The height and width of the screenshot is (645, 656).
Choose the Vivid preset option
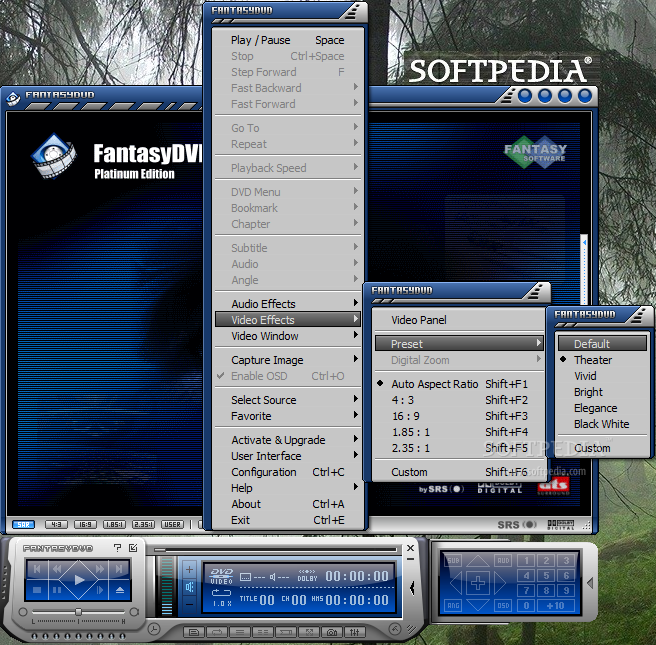(585, 376)
